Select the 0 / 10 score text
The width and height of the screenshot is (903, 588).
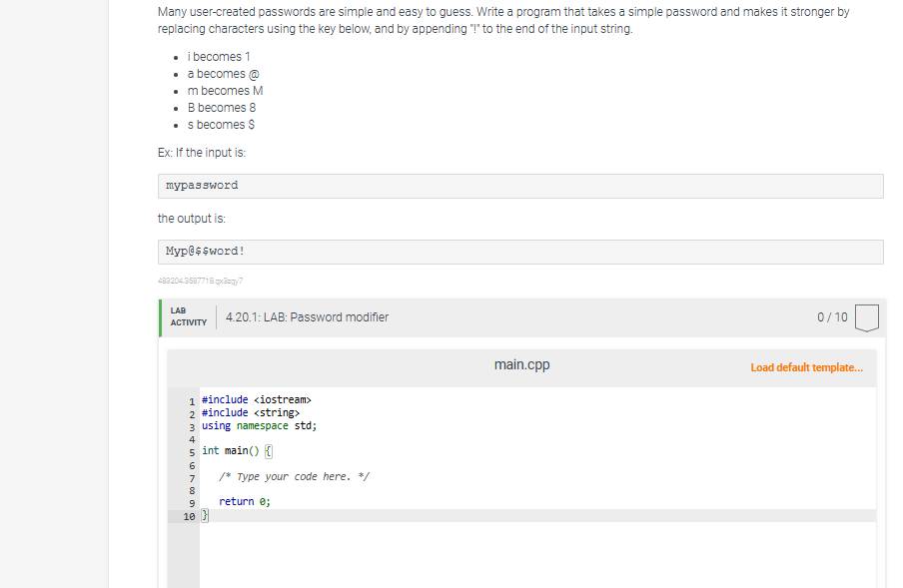pos(832,317)
